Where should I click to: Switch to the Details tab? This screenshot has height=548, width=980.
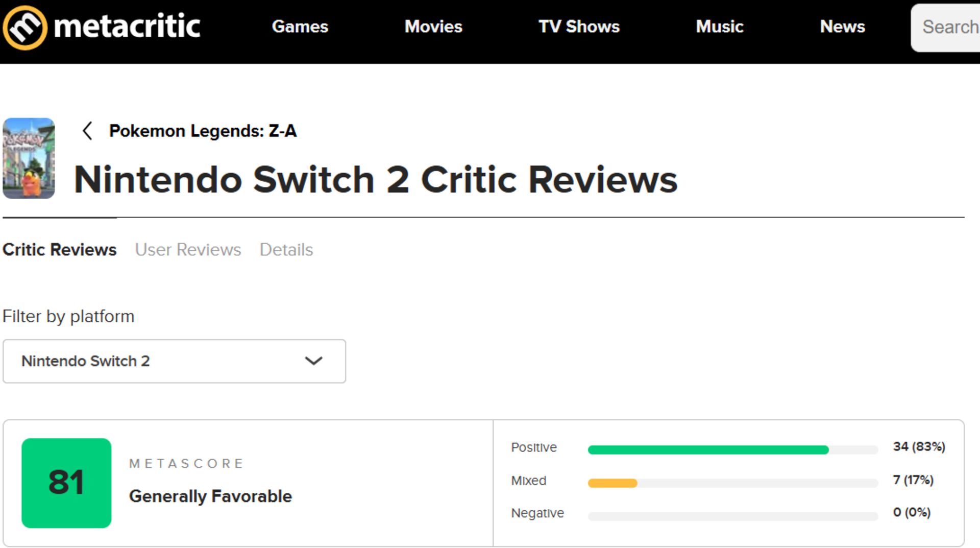click(286, 250)
